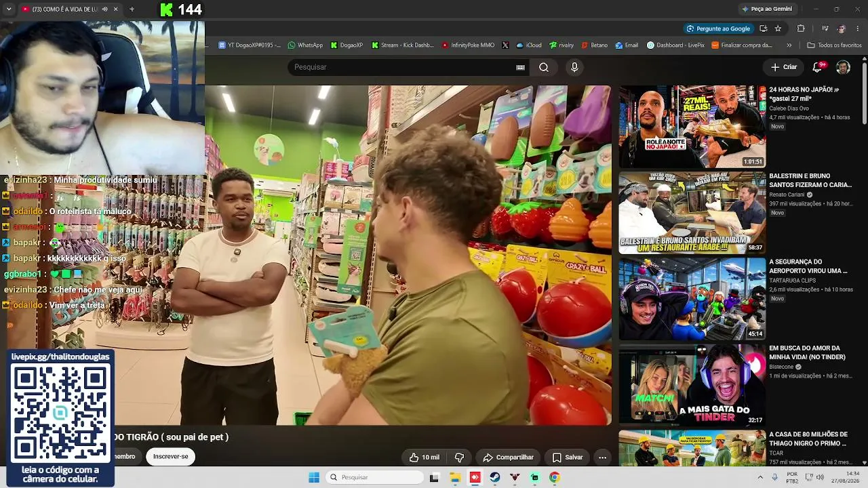Open the Chrome three-dot menu

pos(858,28)
